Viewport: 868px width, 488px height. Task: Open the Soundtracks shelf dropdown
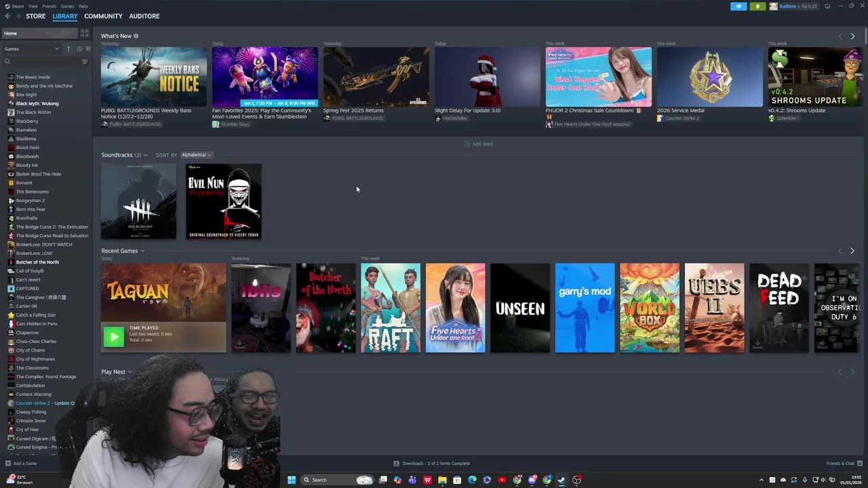point(145,155)
